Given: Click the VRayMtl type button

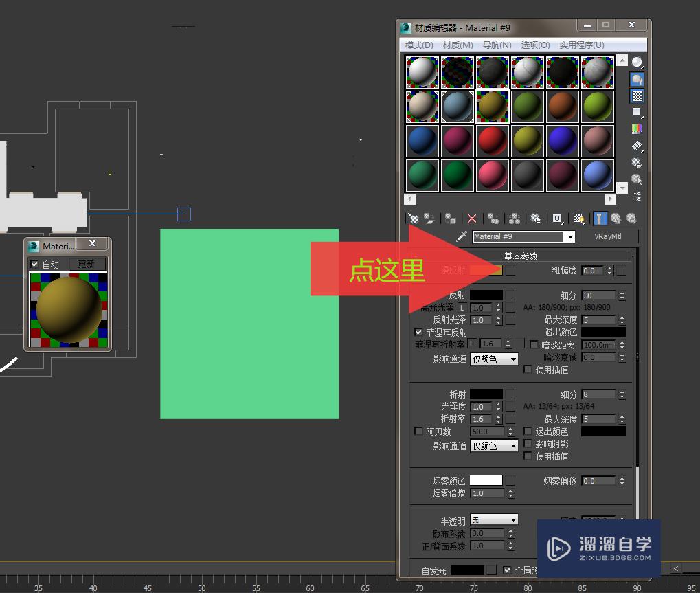Looking at the screenshot, I should (x=608, y=236).
